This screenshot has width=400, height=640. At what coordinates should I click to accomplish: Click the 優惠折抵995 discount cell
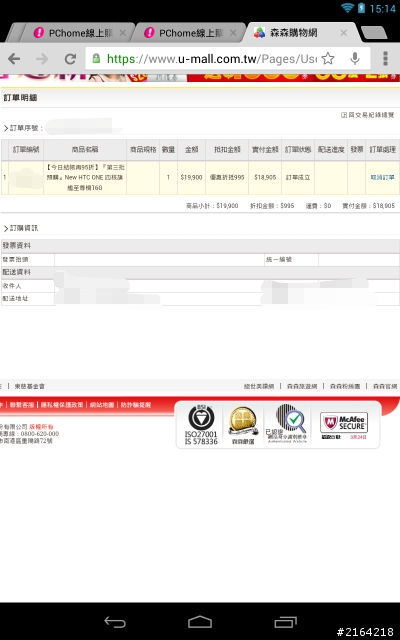point(227,178)
